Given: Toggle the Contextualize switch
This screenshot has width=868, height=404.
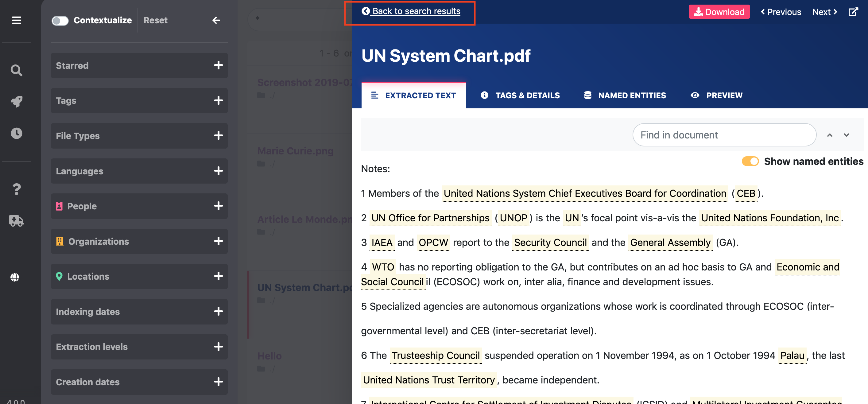Looking at the screenshot, I should pos(60,21).
